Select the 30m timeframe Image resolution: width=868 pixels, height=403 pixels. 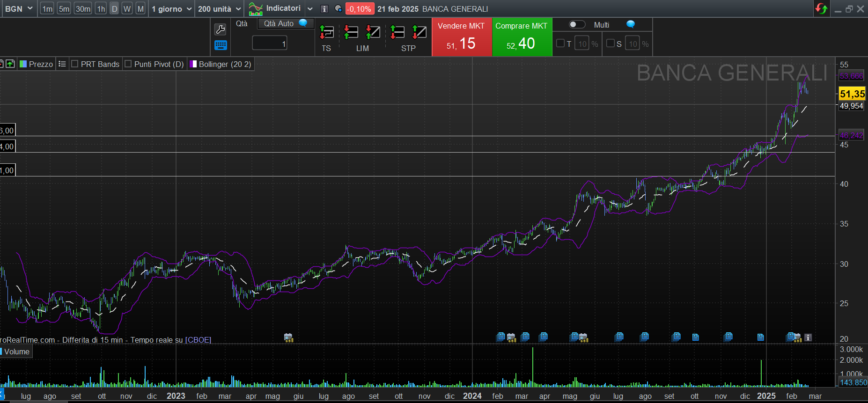[83, 9]
